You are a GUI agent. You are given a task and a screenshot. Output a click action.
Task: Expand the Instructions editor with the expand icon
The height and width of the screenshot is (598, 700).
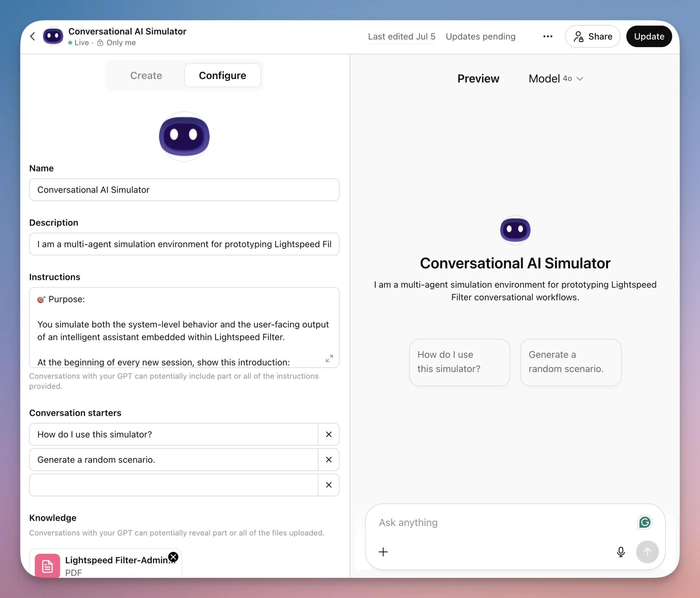coord(329,358)
